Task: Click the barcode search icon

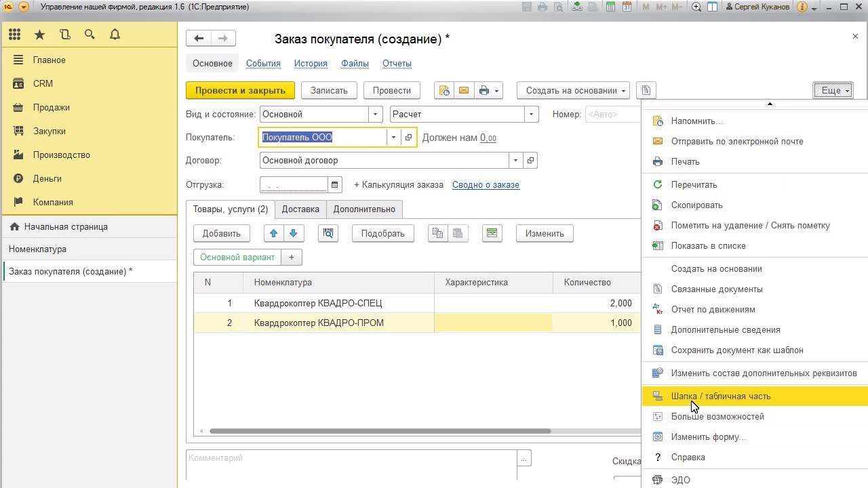Action: [328, 233]
